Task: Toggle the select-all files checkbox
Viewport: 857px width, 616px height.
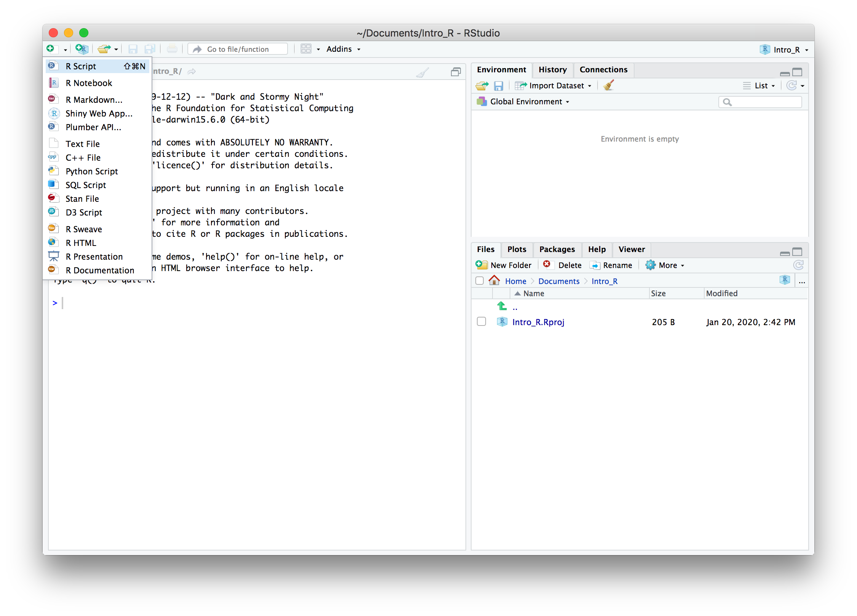Action: coord(480,281)
